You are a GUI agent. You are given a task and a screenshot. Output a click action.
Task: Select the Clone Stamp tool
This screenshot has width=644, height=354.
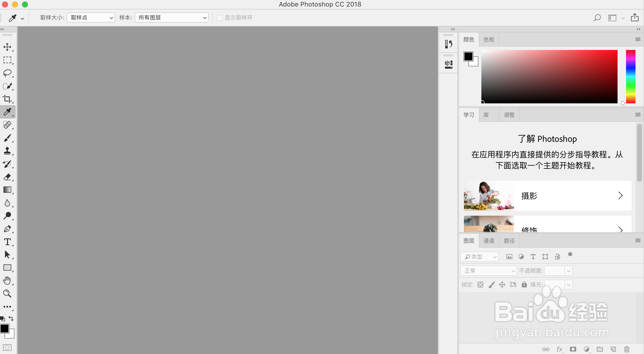pos(7,151)
